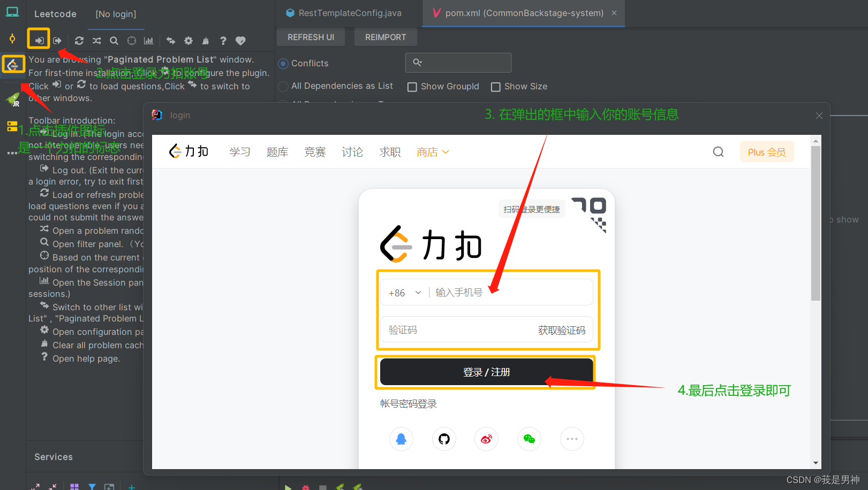The width and height of the screenshot is (868, 490).
Task: Click the Services panel title
Action: [54, 457]
